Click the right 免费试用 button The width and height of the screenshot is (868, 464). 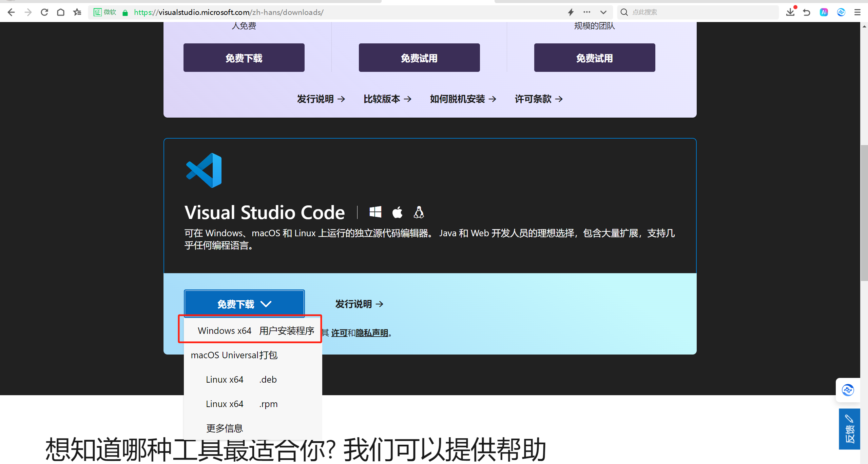pos(595,58)
